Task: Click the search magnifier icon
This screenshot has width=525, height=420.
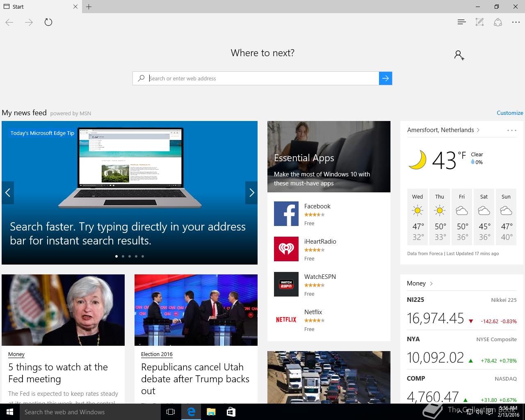Action: (141, 78)
